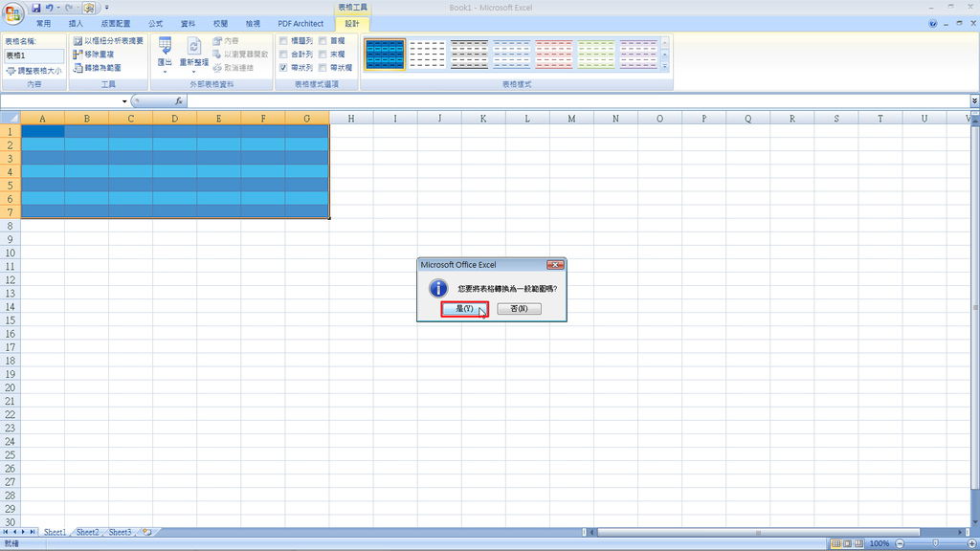Image resolution: width=980 pixels, height=551 pixels.
Task: Click 轉換為範圍 convert to range
Action: (98, 68)
